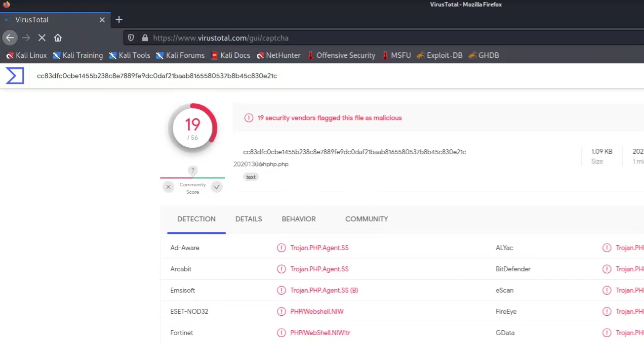Click the FireEye vendor name
The width and height of the screenshot is (644, 343).
point(506,311)
